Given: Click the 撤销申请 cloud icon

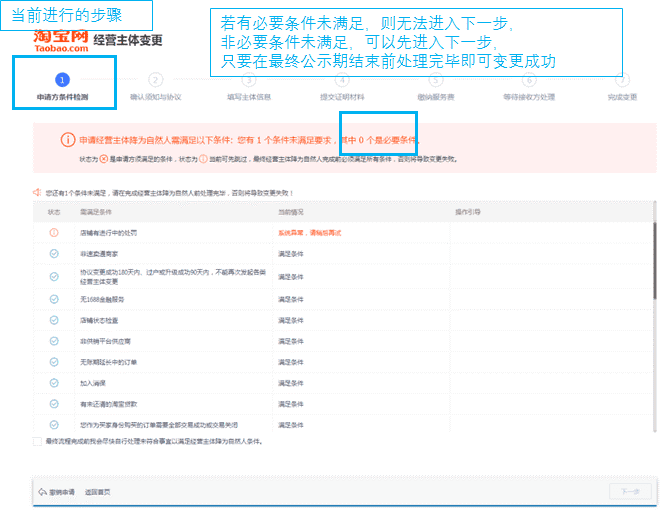Looking at the screenshot, I should (41, 492).
